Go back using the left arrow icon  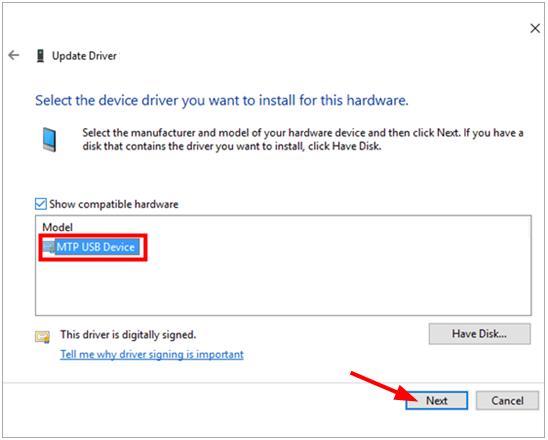pyautogui.click(x=14, y=55)
